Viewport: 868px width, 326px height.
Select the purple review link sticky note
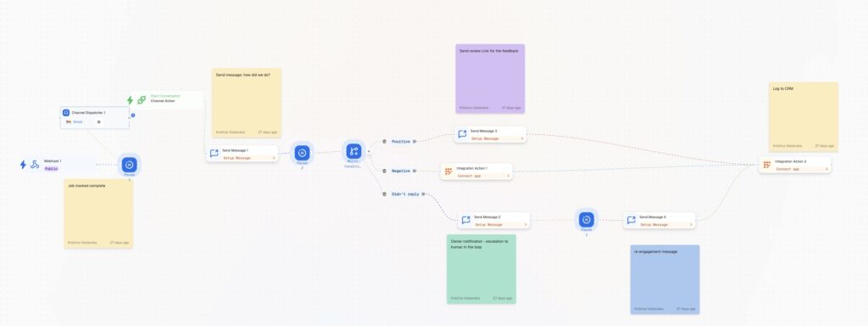tap(490, 79)
